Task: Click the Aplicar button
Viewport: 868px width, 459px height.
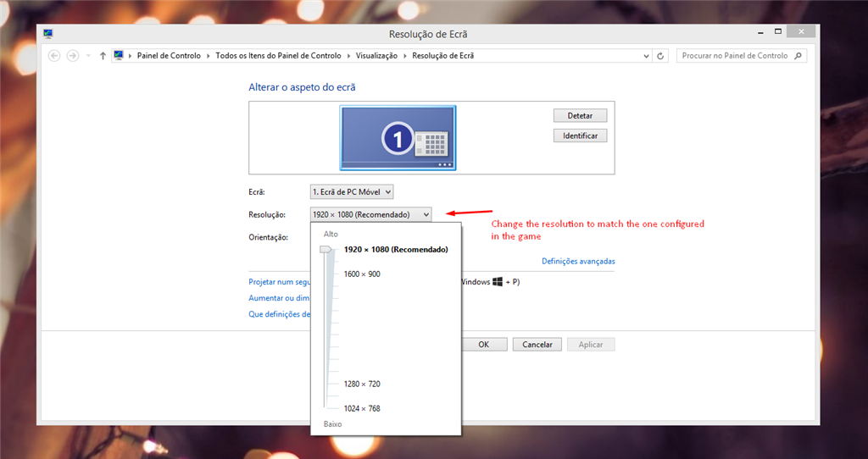Action: point(591,345)
